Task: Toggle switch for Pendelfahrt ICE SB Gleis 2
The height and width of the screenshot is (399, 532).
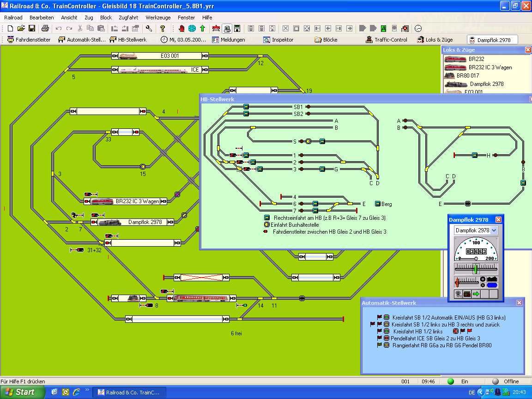Action: (386, 339)
